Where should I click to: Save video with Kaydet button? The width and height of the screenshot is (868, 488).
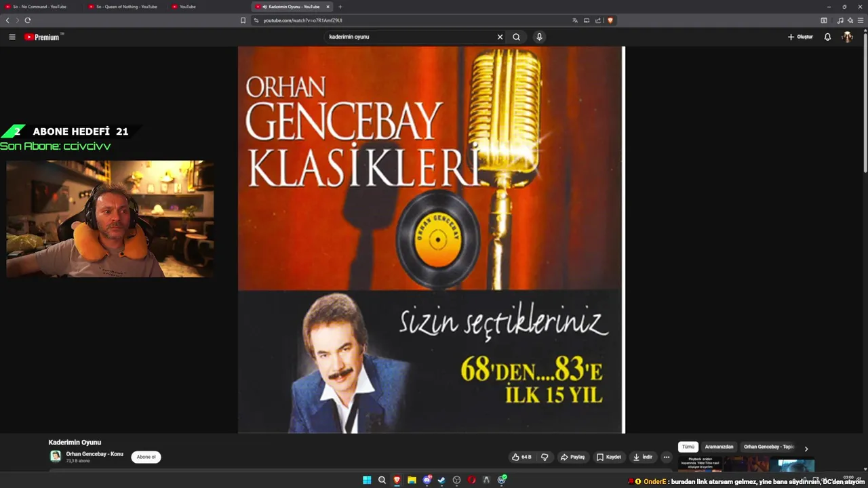point(608,457)
